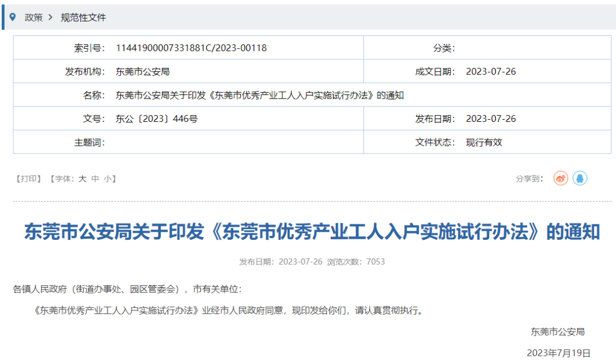Image resolution: width=616 pixels, height=364 pixels.
Task: Print the page using 打印
Action: (x=28, y=179)
